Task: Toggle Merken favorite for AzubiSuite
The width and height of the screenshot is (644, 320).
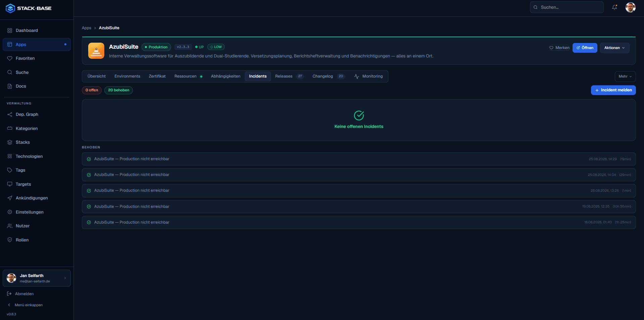Action: tap(559, 48)
